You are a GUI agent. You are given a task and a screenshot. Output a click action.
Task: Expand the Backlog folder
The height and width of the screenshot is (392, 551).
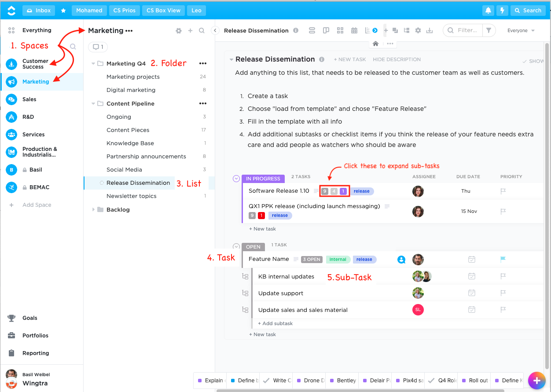click(93, 210)
